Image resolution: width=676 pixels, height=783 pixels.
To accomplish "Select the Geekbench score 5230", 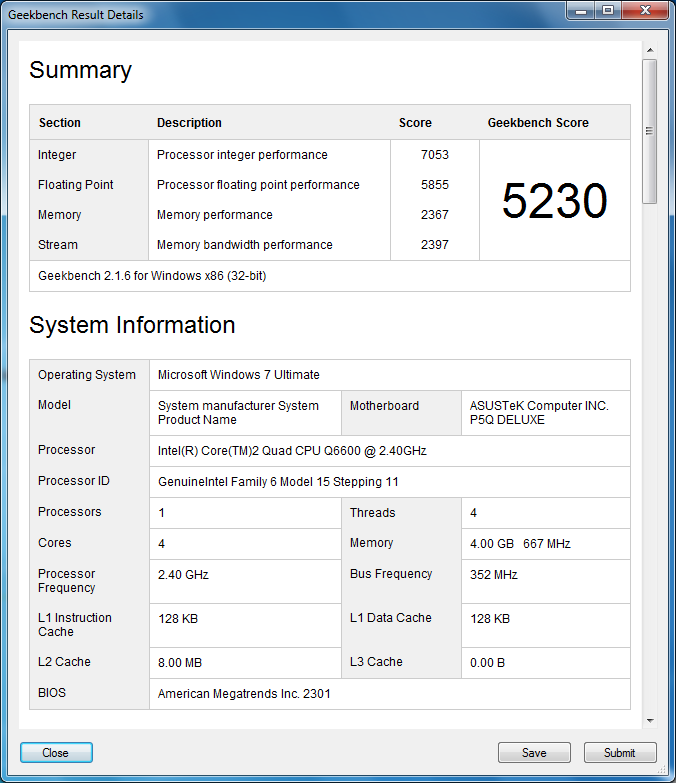I will point(554,201).
